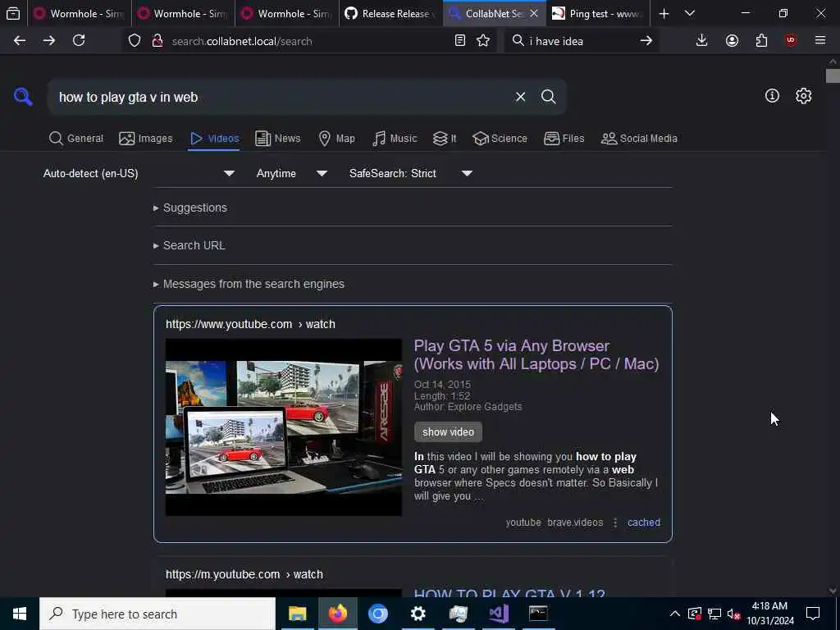Open the Firefox downloads panel
Screen dimensions: 840x630
702,40
